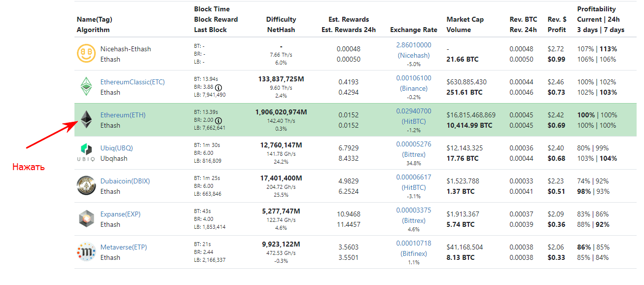644x285 pixels.
Task: Click the info icon beside BR: 2.00
Action: pyautogui.click(x=218, y=121)
